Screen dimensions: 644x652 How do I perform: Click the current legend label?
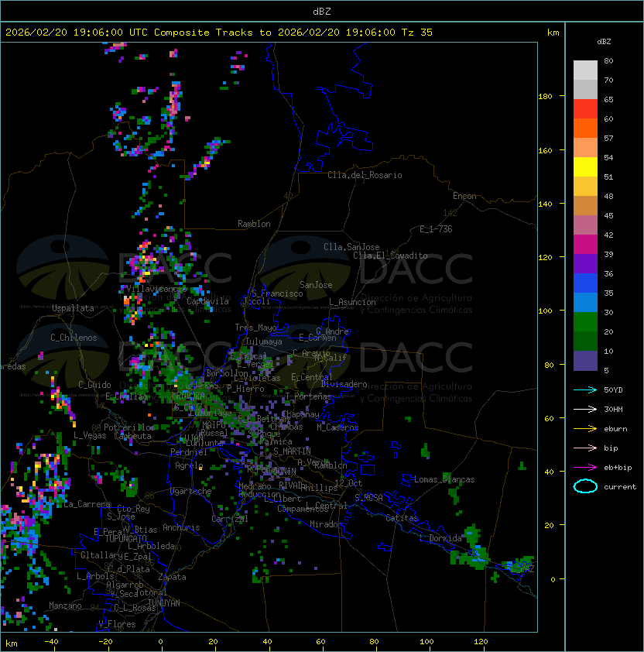pyautogui.click(x=619, y=486)
